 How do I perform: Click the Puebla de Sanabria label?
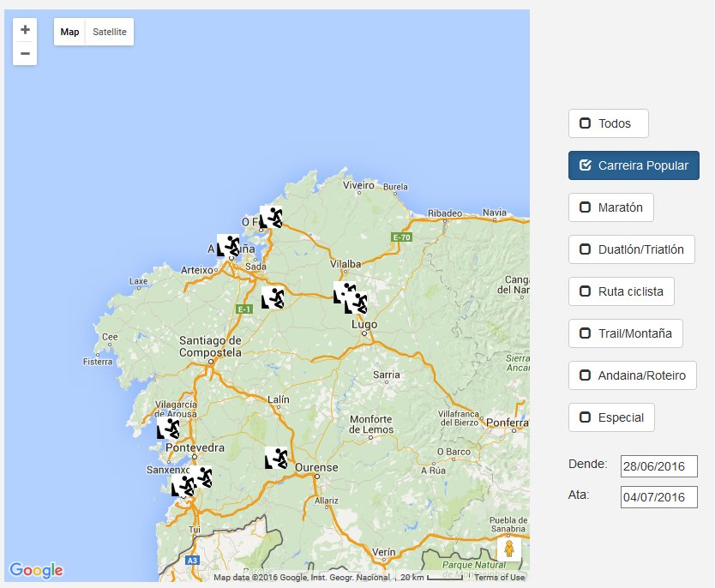tap(508, 525)
